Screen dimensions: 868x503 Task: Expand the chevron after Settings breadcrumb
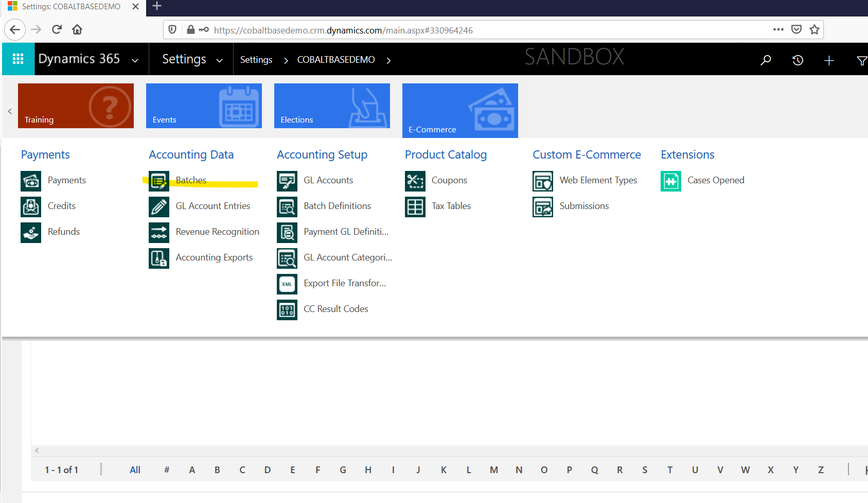click(x=286, y=60)
